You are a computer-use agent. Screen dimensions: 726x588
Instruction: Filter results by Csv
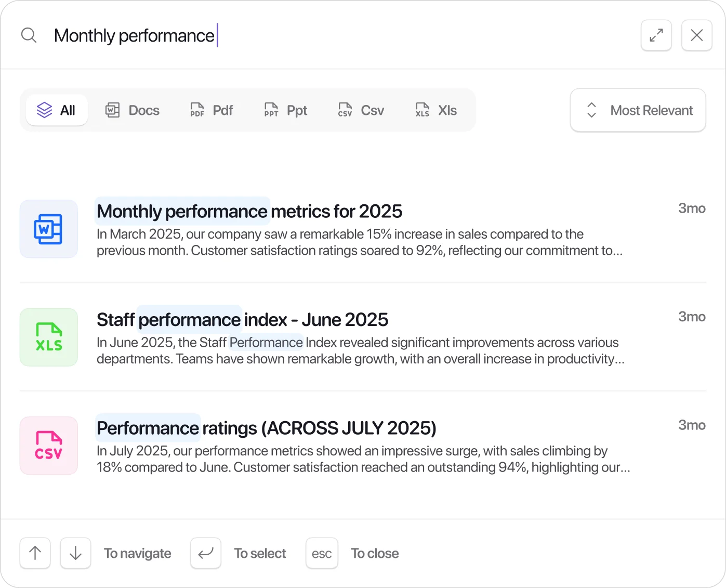[x=361, y=110]
